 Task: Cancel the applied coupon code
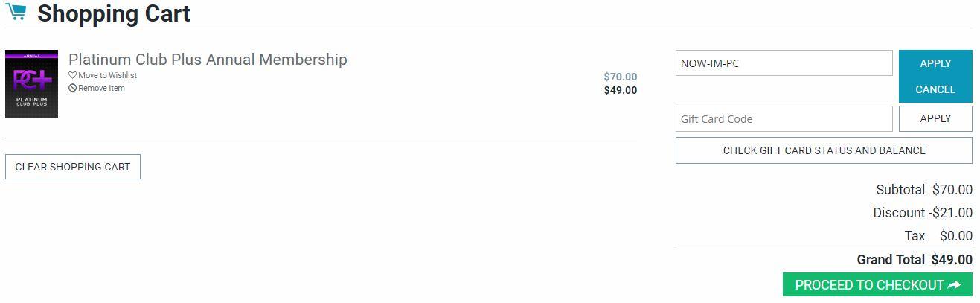[935, 89]
